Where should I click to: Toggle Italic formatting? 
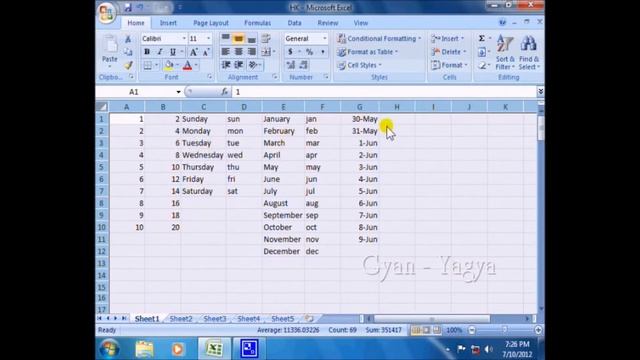pos(160,52)
